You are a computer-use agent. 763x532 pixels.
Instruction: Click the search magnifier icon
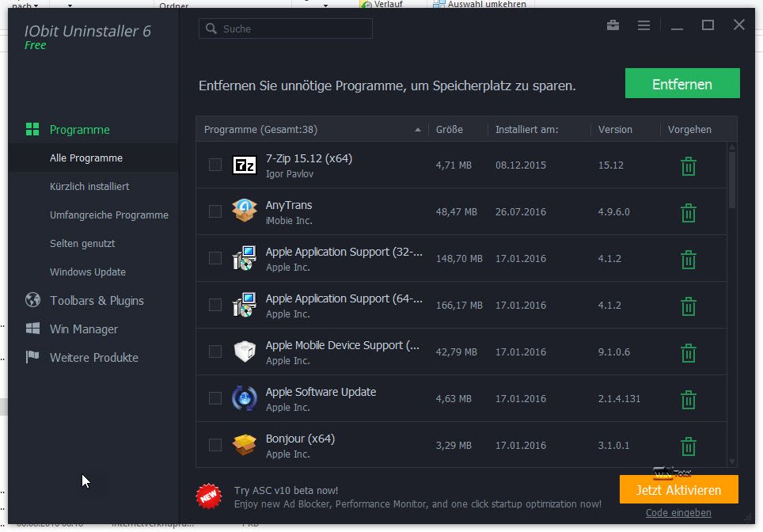pyautogui.click(x=211, y=28)
